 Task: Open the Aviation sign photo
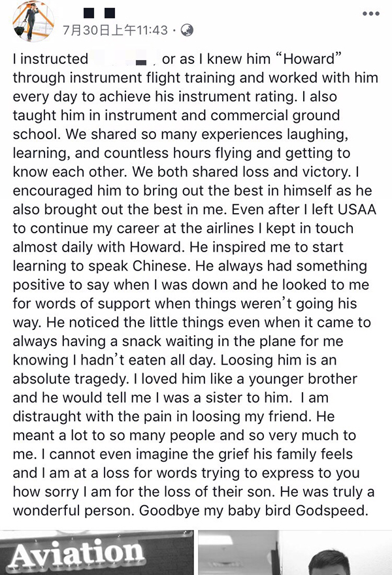click(97, 552)
